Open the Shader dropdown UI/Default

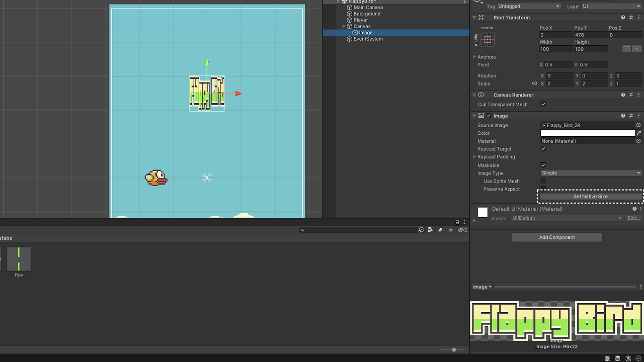(567, 218)
